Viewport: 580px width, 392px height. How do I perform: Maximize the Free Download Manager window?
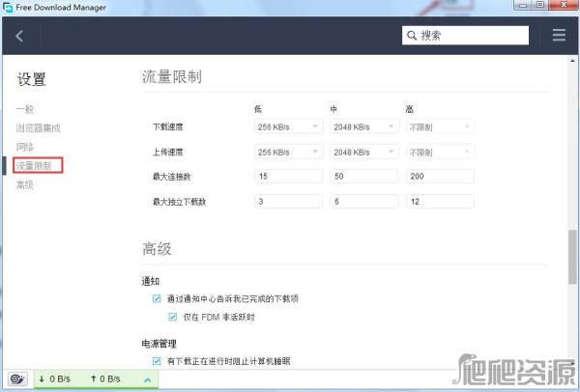(x=540, y=5)
